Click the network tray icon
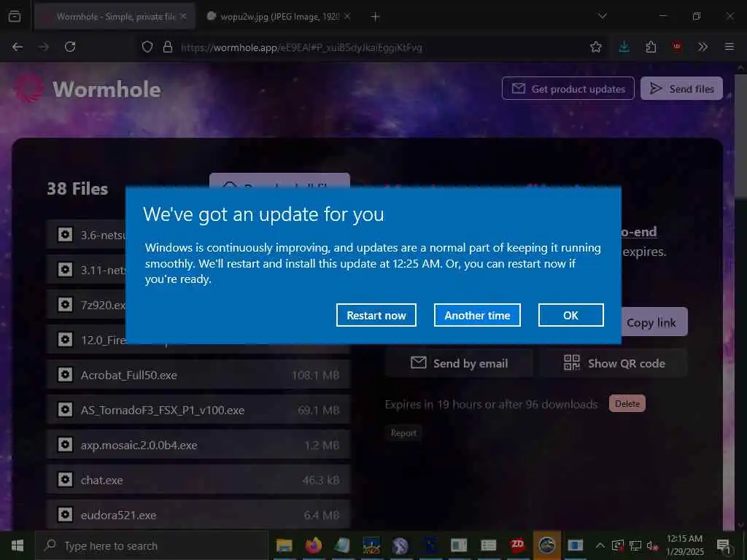The height and width of the screenshot is (560, 747). [x=635, y=545]
